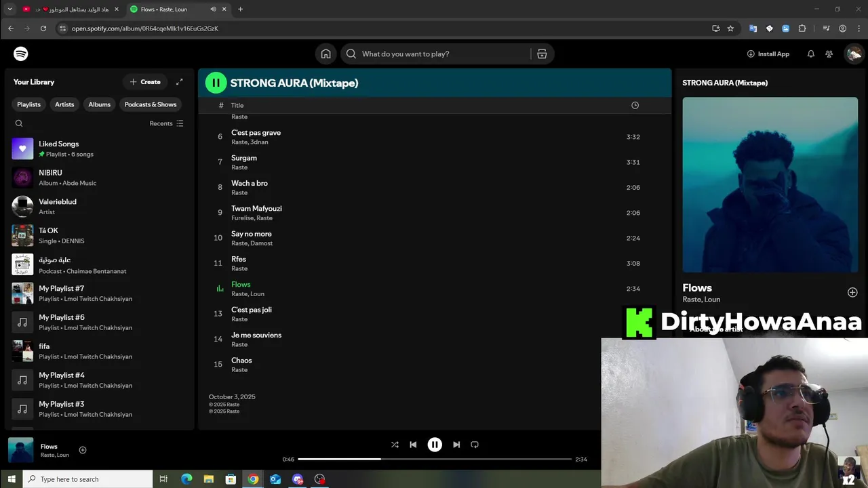Image resolution: width=868 pixels, height=488 pixels.
Task: Open File Explorer from taskbar
Action: click(x=209, y=479)
